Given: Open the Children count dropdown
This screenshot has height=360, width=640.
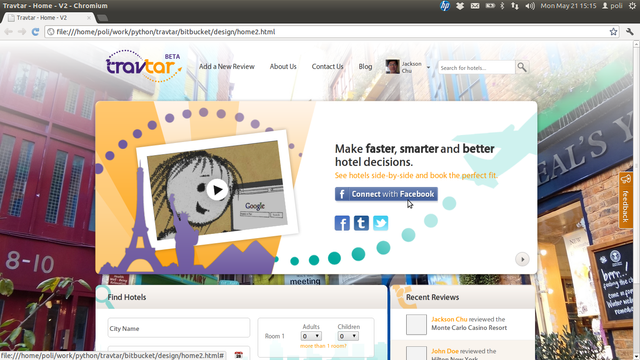Looking at the screenshot, I should point(348,336).
